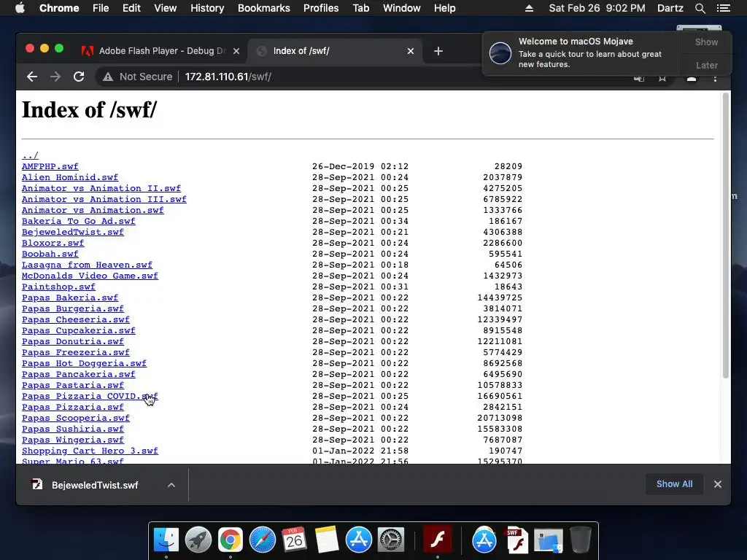Open the Alien Hominid.swf link
Screen dimensions: 747x560
coord(70,177)
